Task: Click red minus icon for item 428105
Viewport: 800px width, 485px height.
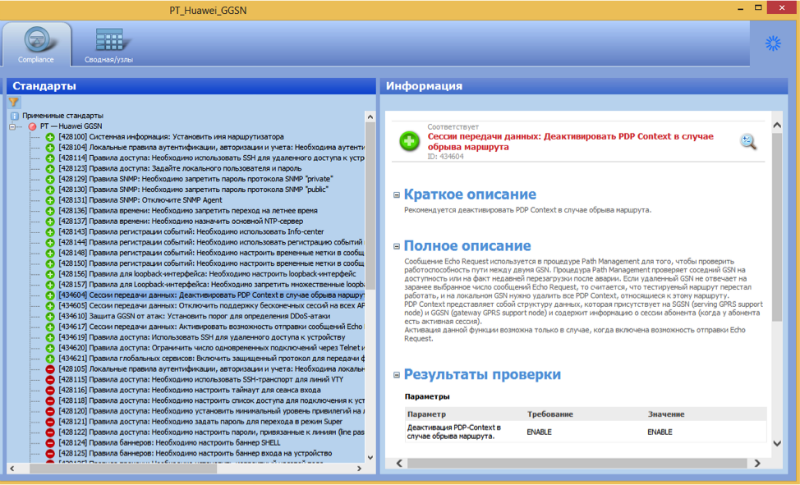Action: click(x=50, y=369)
